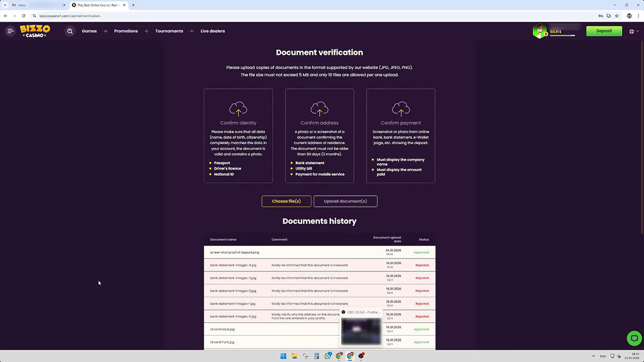Click the rooster profile avatar

pyautogui.click(x=539, y=31)
